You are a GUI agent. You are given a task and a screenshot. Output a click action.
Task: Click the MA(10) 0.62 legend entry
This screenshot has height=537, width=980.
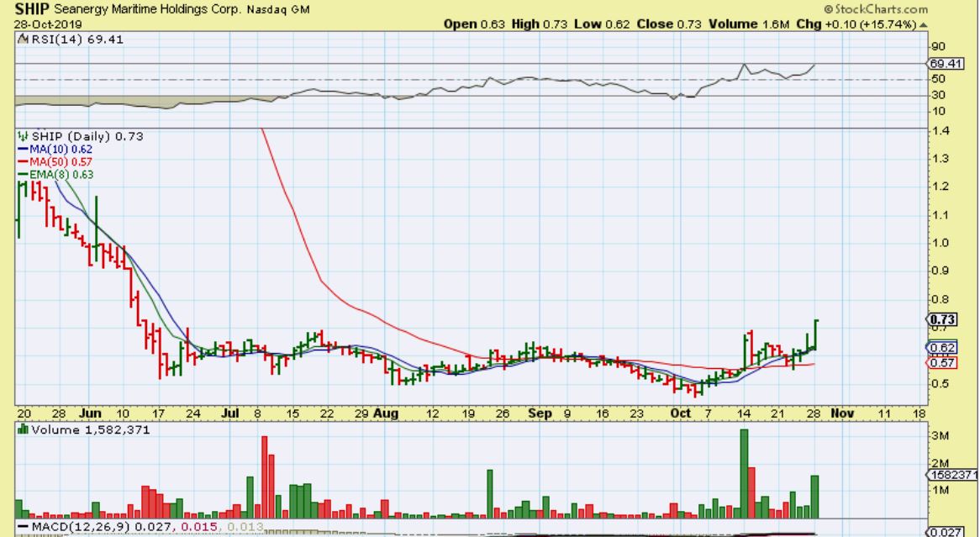[x=55, y=150]
